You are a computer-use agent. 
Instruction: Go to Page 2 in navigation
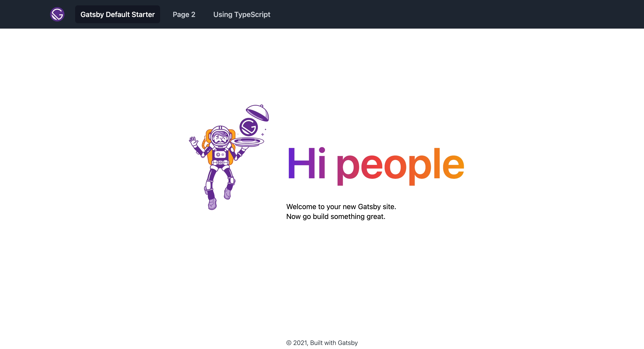tap(184, 14)
